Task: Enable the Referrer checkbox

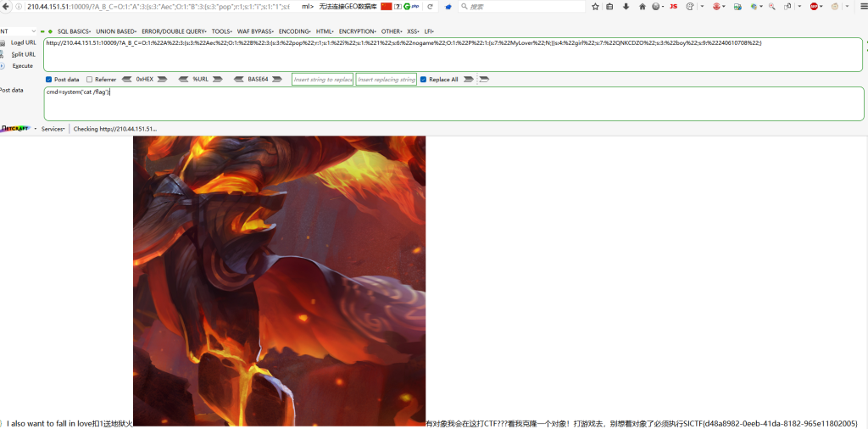Action: (90, 80)
